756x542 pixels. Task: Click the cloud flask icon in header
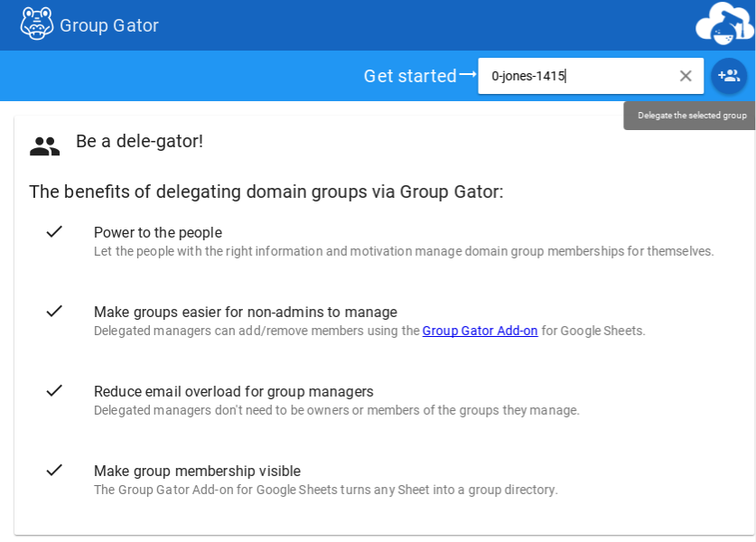[x=724, y=24]
